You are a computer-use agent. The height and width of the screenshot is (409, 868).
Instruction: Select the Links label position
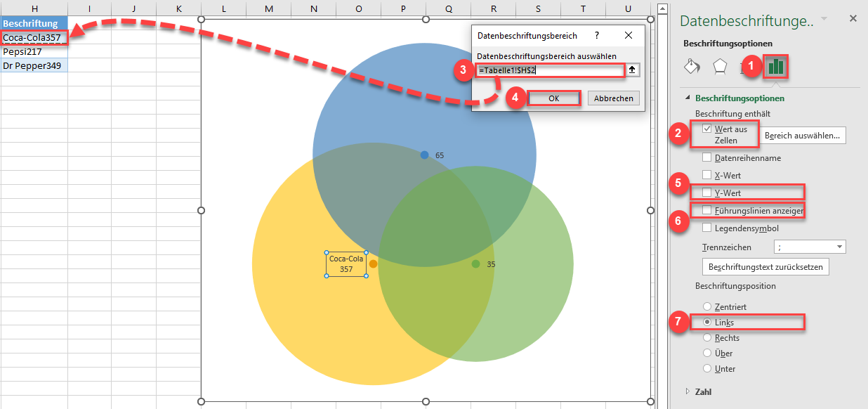pyautogui.click(x=707, y=323)
